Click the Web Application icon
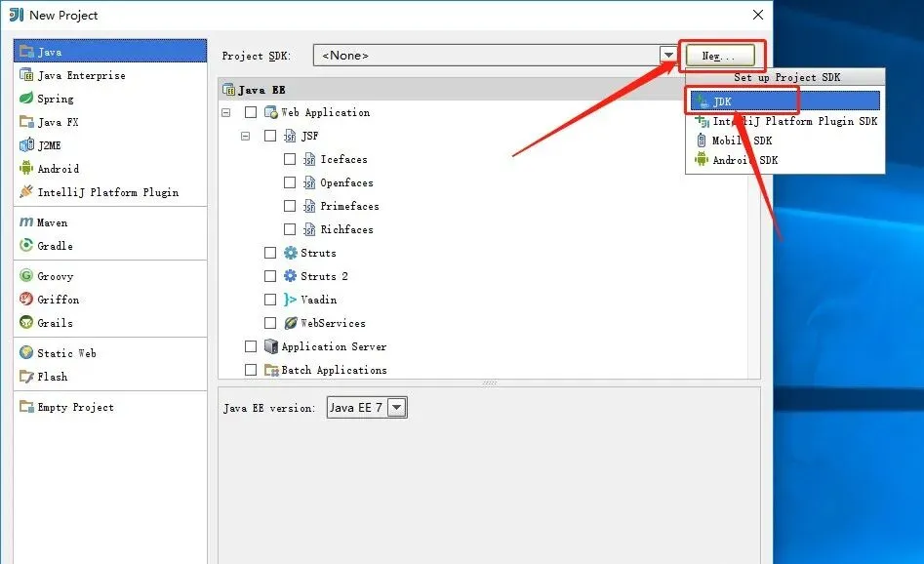The width and height of the screenshot is (924, 564). [x=271, y=112]
